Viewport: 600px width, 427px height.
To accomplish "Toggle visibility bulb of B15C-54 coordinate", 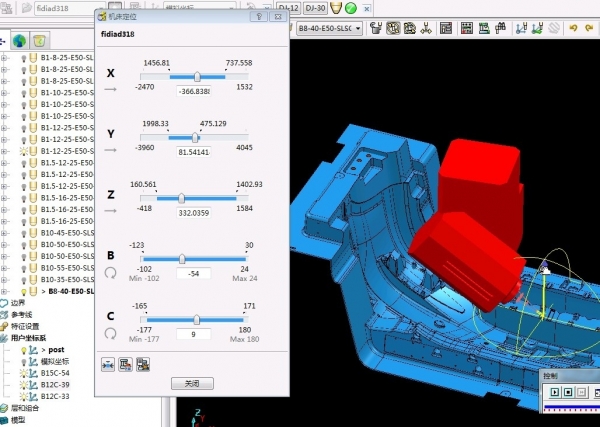I will (x=24, y=373).
